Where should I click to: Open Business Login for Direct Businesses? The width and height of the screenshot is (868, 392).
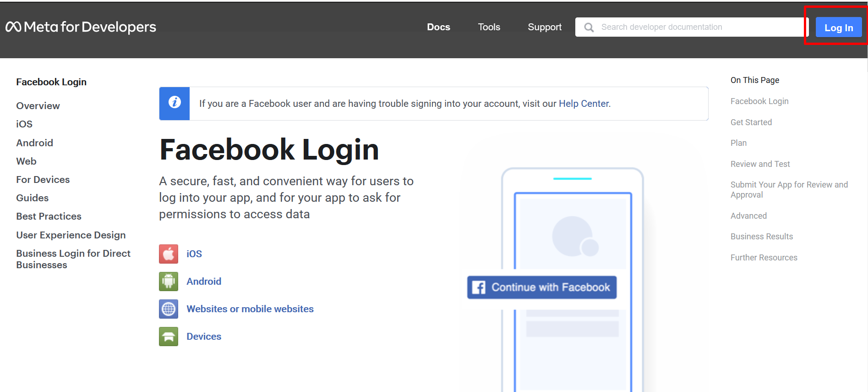tap(73, 259)
